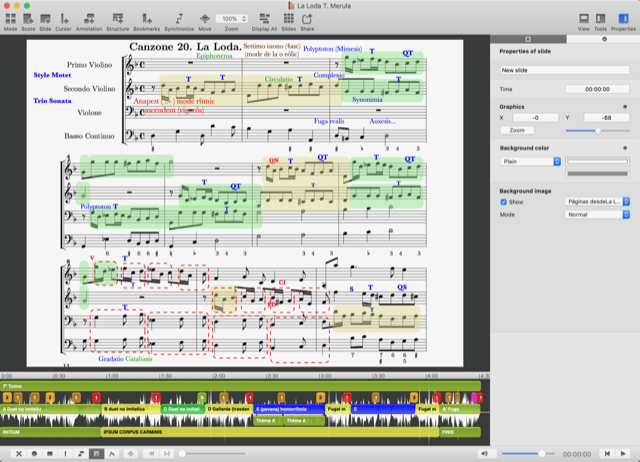
Task: Click the Display All icon
Action: [264, 20]
